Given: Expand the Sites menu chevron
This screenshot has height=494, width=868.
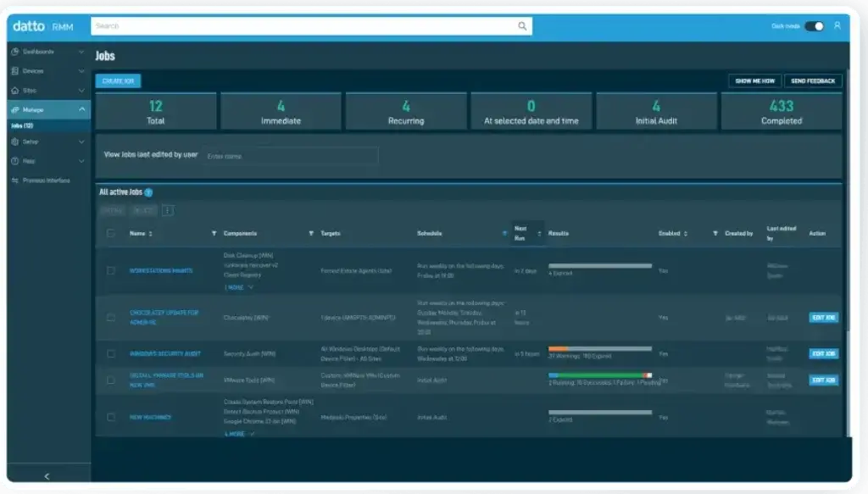Looking at the screenshot, I should click(x=81, y=90).
